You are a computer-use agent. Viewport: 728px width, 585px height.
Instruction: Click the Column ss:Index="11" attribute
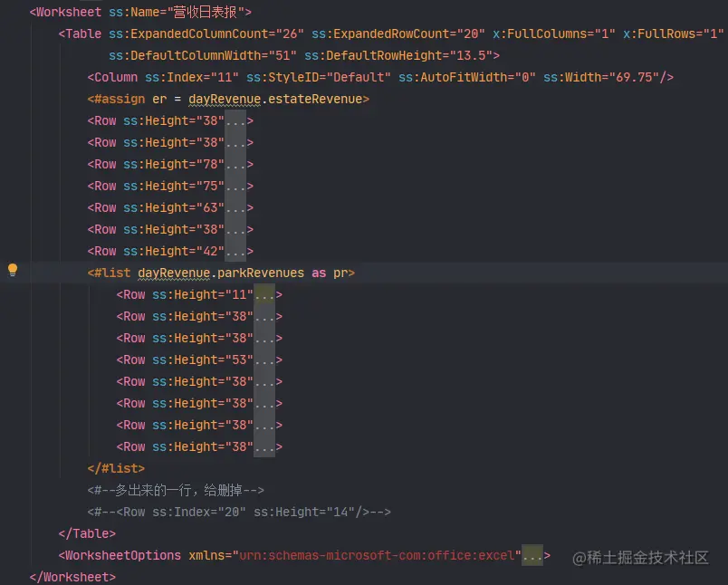click(192, 77)
